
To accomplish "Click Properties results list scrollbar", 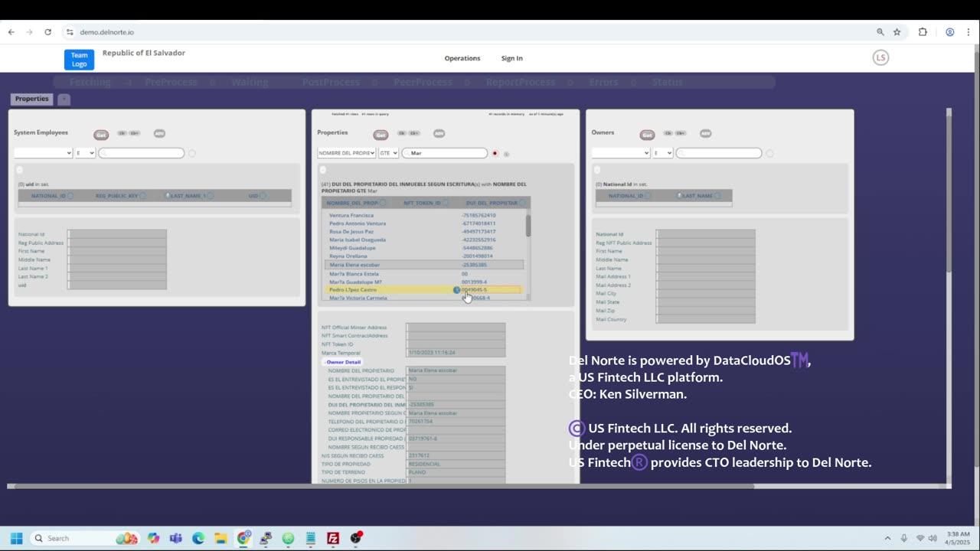I will coord(528,226).
